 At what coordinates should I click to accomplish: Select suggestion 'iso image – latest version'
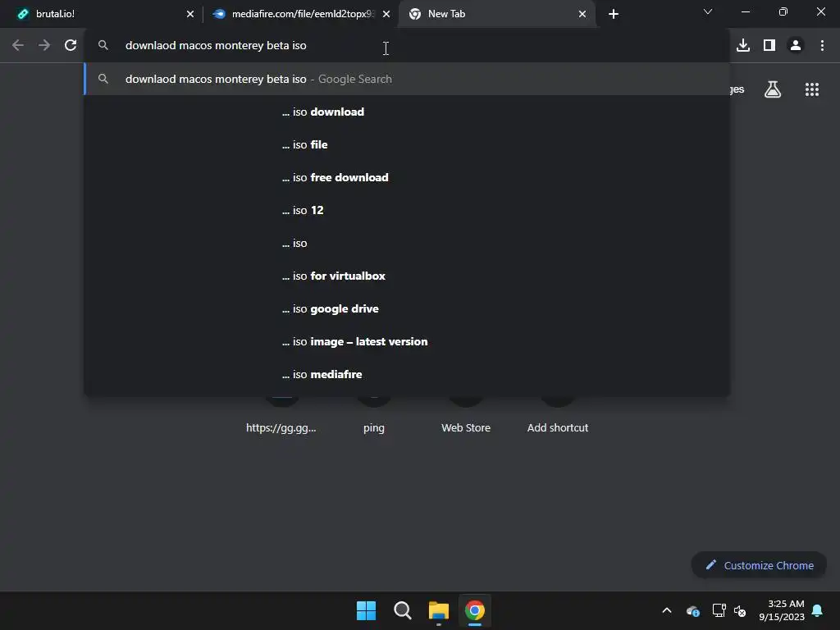click(407, 342)
